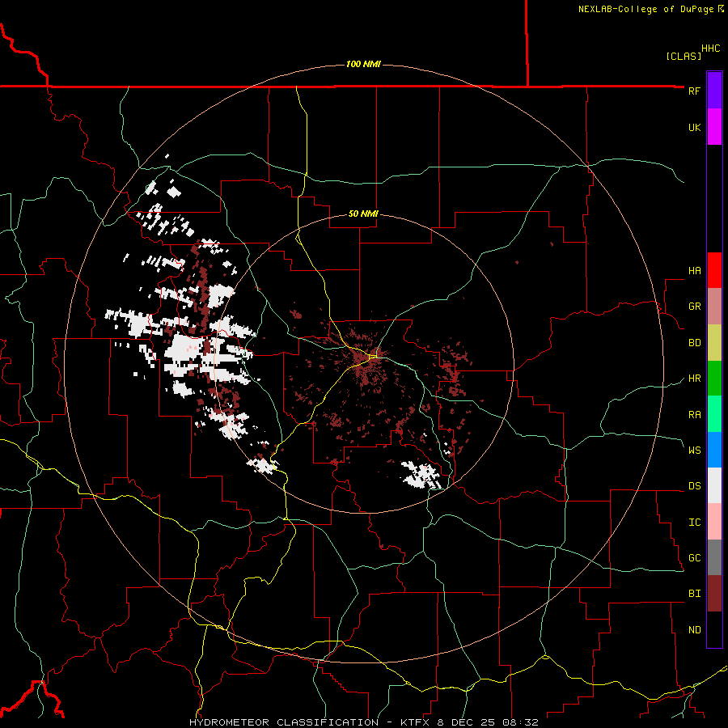Click the HA legend label
This screenshot has width=728, height=728.
tap(694, 271)
